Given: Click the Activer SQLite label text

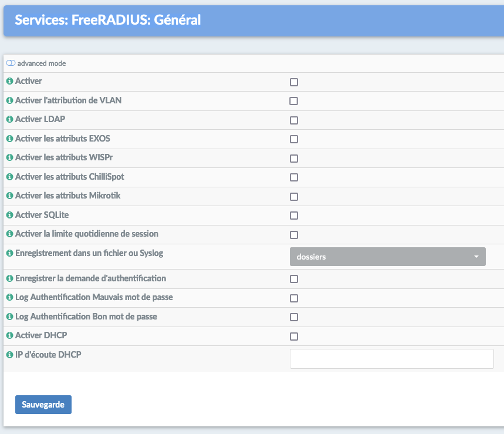Looking at the screenshot, I should coord(42,215).
